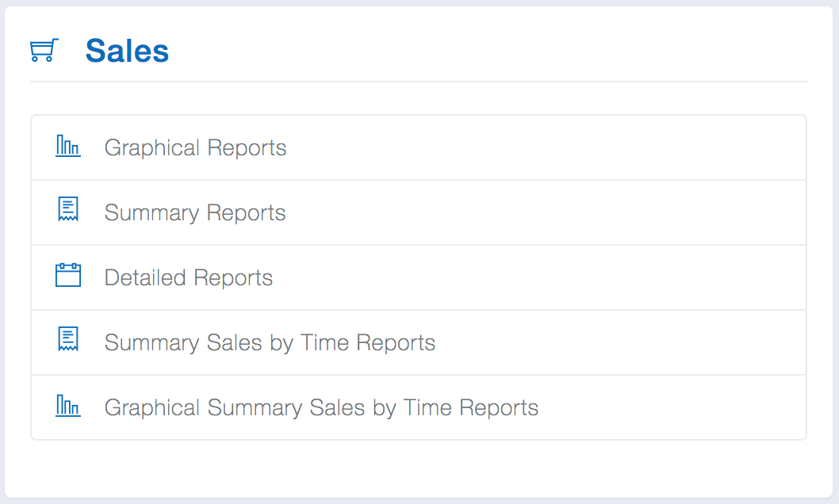Open the Graphical Reports link
The height and width of the screenshot is (504, 839).
point(195,148)
